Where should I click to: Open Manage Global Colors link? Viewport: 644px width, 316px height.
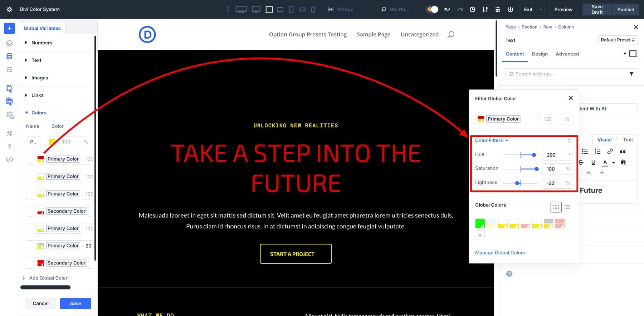500,253
